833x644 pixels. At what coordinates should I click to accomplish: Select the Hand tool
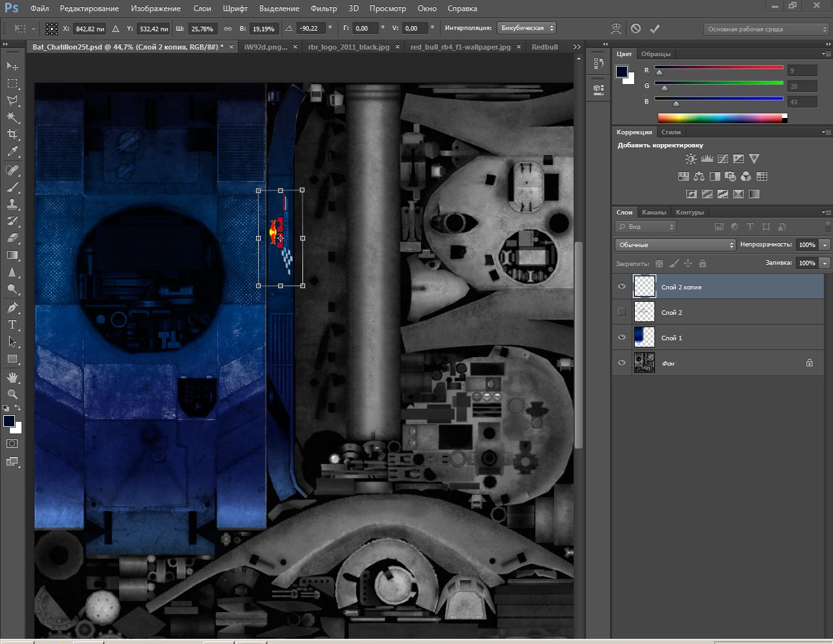tap(12, 377)
